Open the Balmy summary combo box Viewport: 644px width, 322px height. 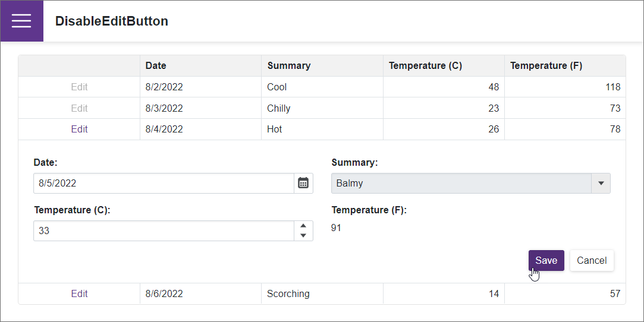tap(471, 183)
